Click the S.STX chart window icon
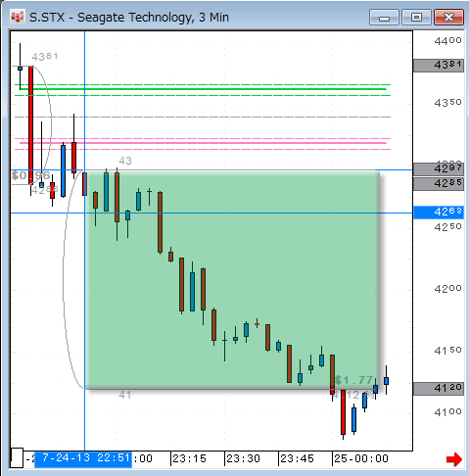The image size is (469, 476). pyautogui.click(x=18, y=17)
